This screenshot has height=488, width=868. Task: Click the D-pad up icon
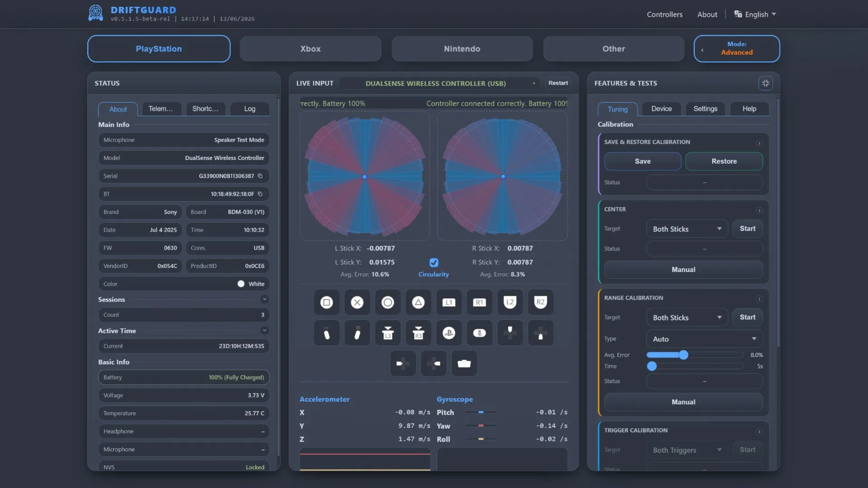[x=510, y=333]
